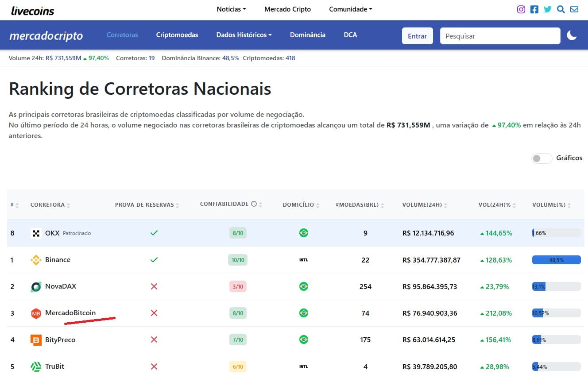The width and height of the screenshot is (588, 378).
Task: Select the Corretoras tab
Action: coord(122,35)
